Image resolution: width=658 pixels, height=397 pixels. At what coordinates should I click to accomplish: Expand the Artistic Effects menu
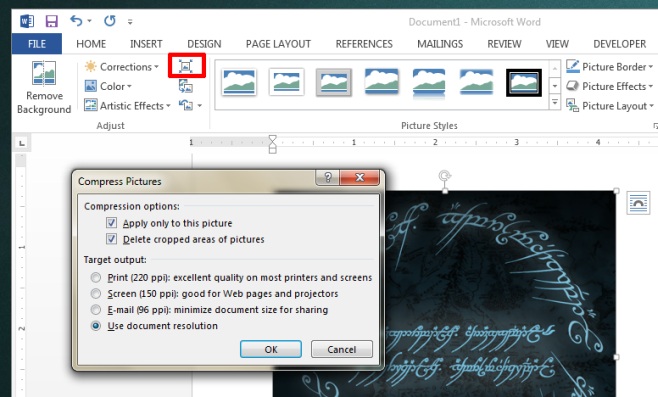click(x=127, y=106)
